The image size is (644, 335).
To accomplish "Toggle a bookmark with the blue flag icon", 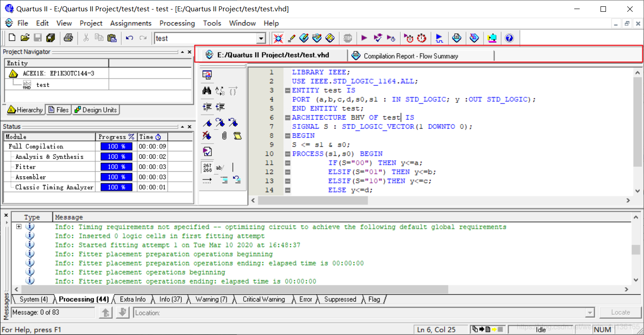I will pyautogui.click(x=207, y=123).
